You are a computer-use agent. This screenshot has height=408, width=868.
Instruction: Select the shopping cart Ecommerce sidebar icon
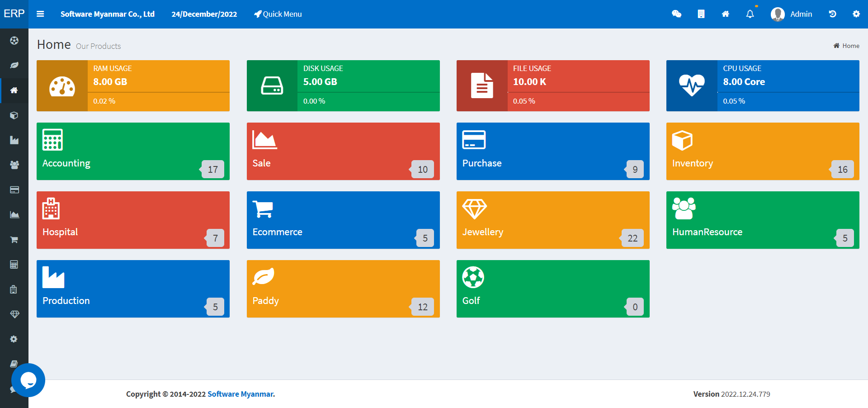tap(14, 240)
